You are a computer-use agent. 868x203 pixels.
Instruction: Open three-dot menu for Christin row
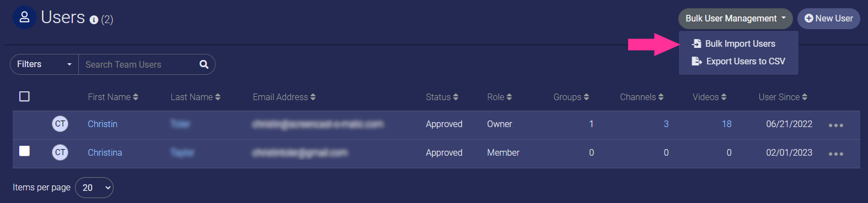point(836,125)
